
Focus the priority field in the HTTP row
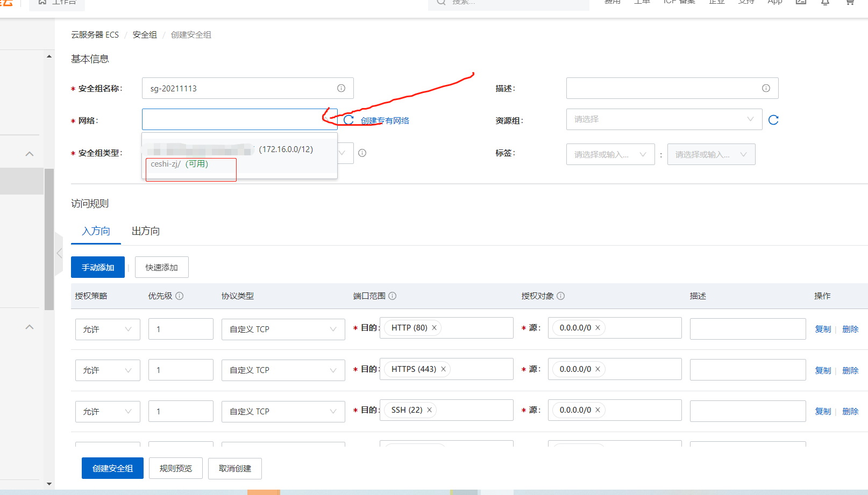click(x=181, y=329)
